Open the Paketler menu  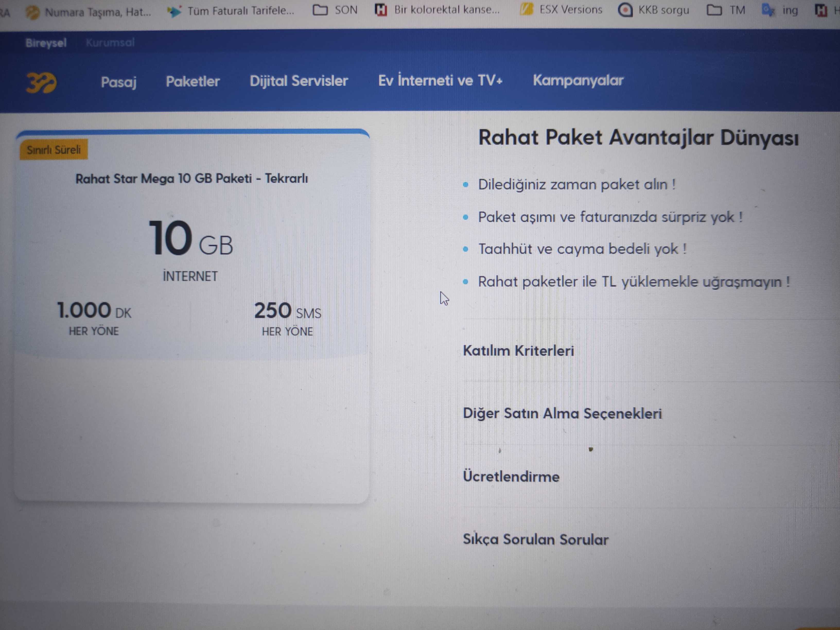click(192, 81)
